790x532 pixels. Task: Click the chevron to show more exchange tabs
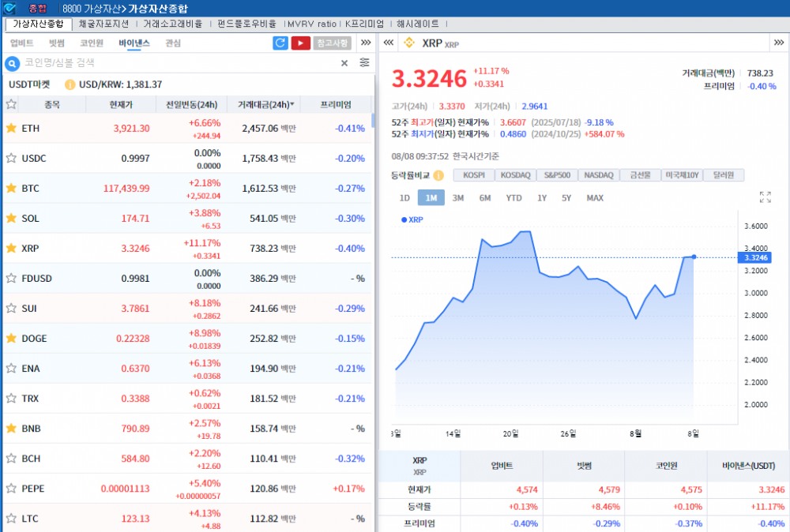point(364,43)
